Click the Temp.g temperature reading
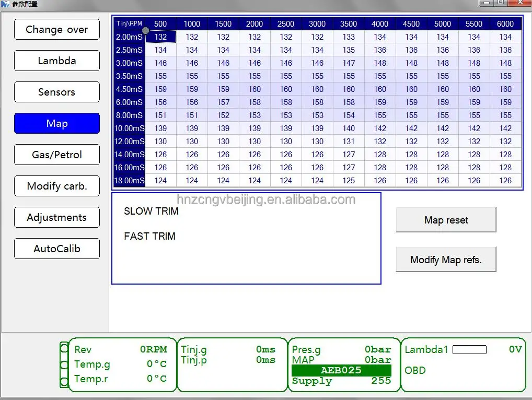 pyautogui.click(x=120, y=364)
